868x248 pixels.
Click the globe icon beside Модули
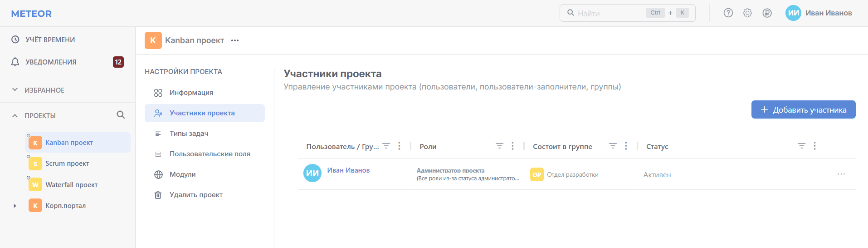click(158, 174)
